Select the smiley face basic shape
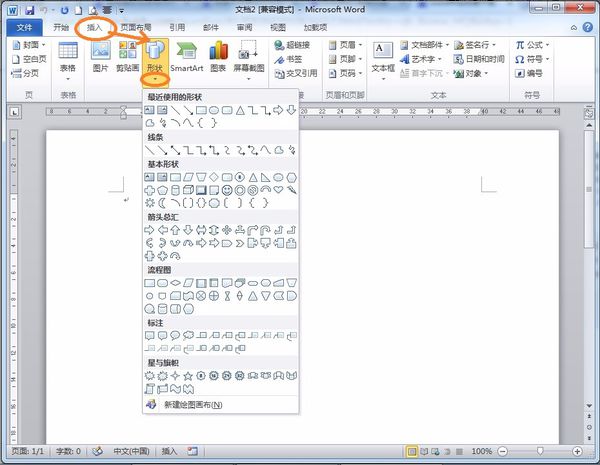 [227, 190]
